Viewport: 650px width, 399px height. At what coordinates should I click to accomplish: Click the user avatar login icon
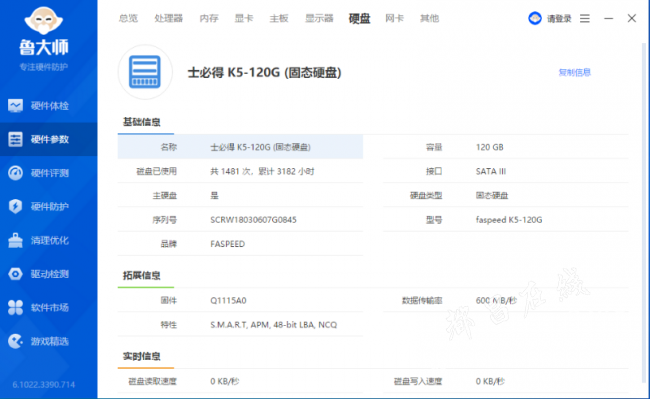click(x=535, y=18)
